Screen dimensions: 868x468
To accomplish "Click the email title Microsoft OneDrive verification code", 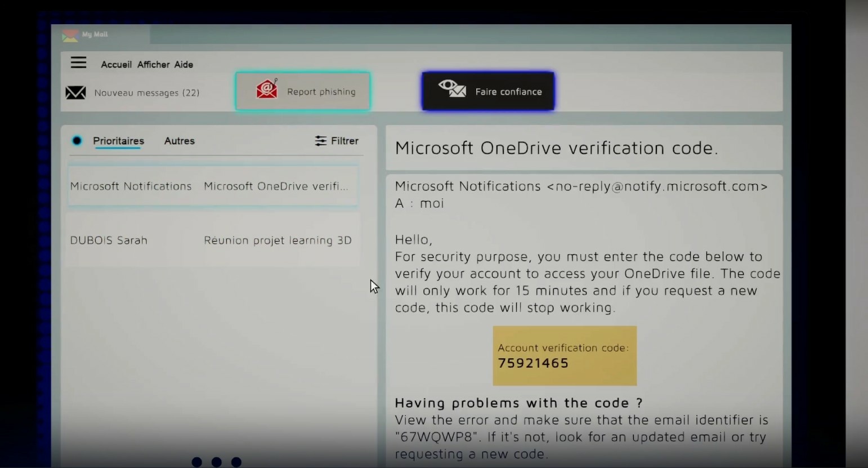I will (556, 148).
